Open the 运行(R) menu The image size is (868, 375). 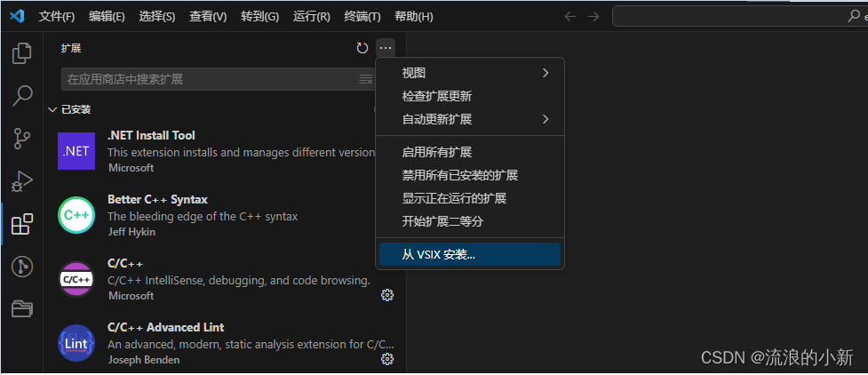click(312, 17)
